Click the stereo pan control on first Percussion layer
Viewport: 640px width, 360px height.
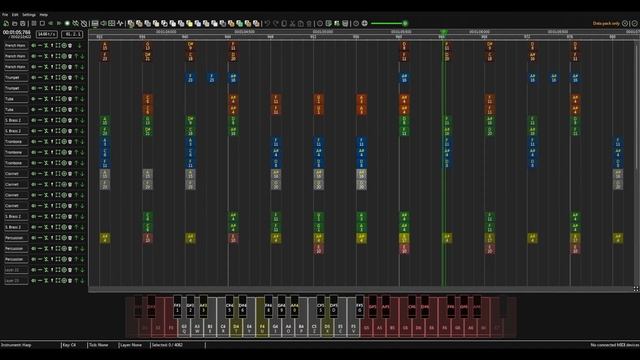tap(40, 238)
